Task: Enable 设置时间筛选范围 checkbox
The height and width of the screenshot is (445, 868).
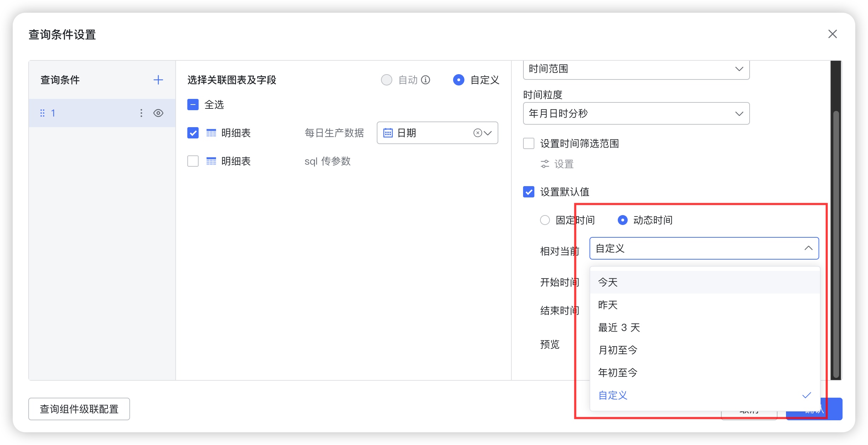Action: coord(529,143)
